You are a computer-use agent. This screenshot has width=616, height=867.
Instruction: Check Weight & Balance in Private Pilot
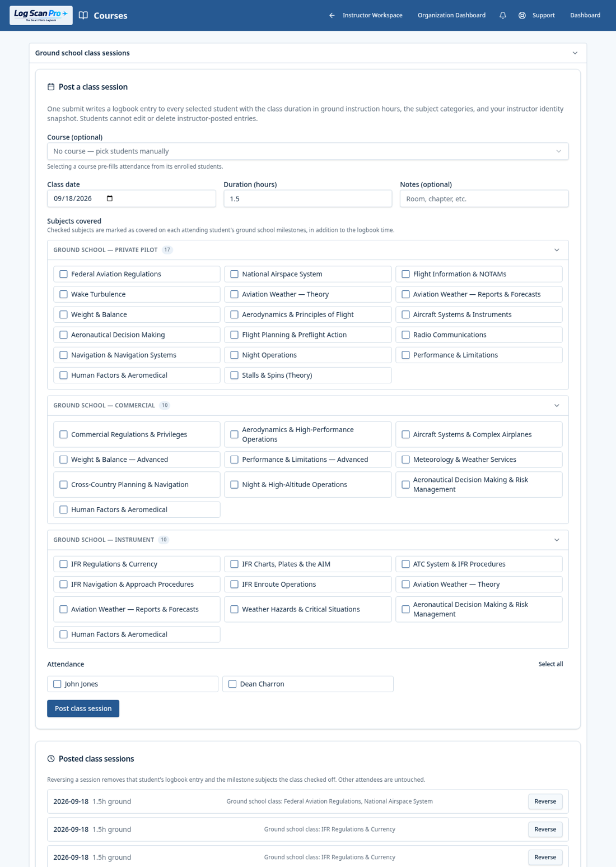point(63,314)
